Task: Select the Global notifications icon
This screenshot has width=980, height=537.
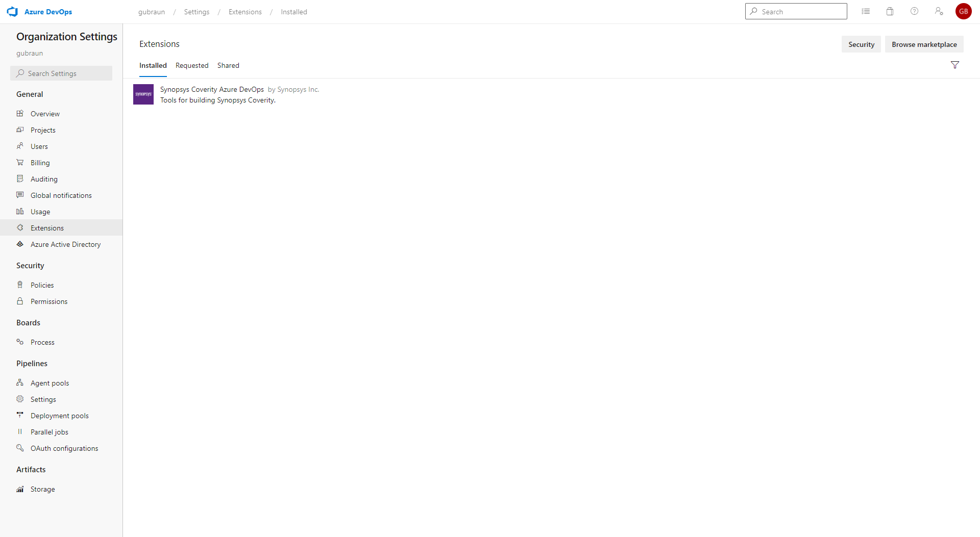Action: [20, 195]
